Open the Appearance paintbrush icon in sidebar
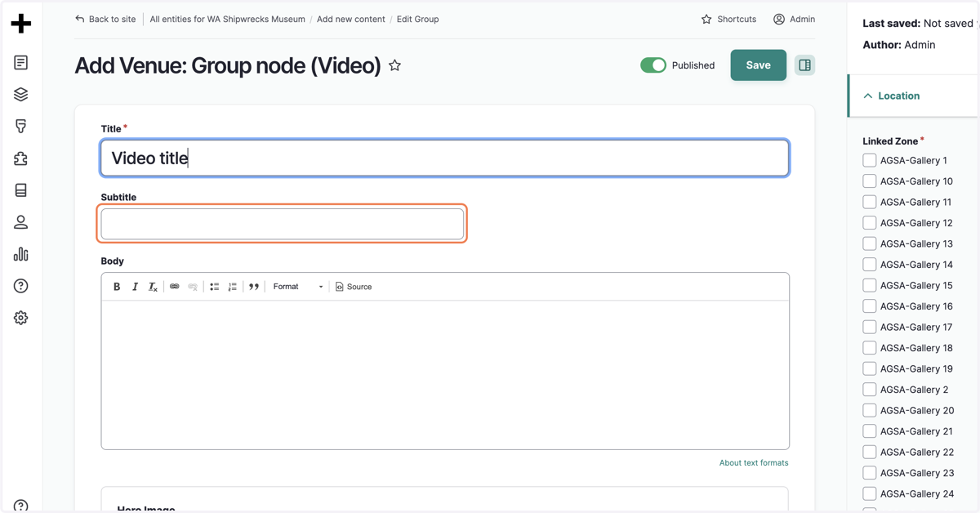This screenshot has height=513, width=980. pyautogui.click(x=21, y=127)
